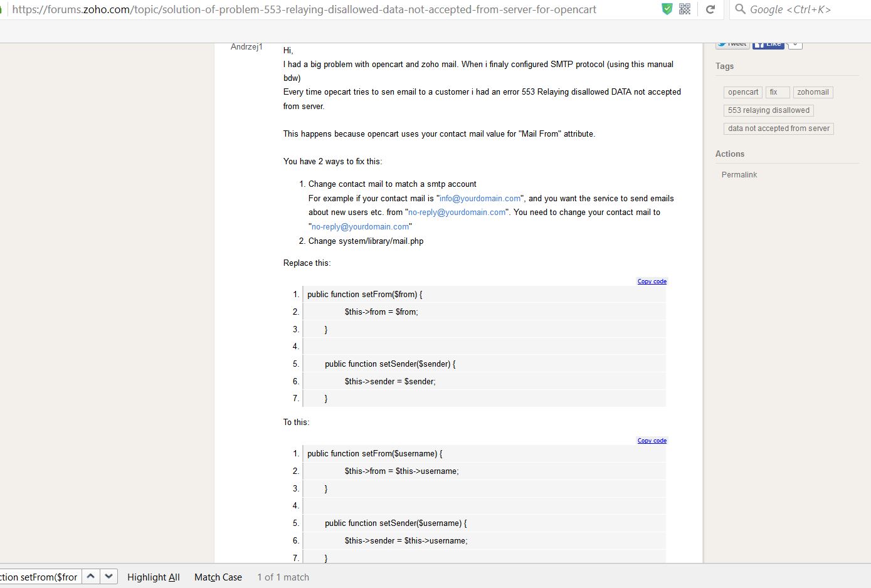The image size is (871, 588).
Task: Open the opencart tag
Action: (x=743, y=92)
